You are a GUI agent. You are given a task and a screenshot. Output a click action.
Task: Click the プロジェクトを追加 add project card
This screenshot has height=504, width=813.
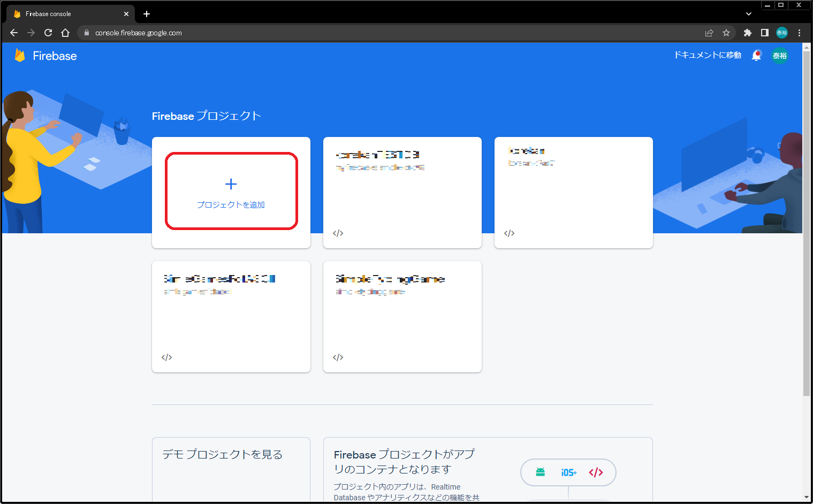(231, 193)
